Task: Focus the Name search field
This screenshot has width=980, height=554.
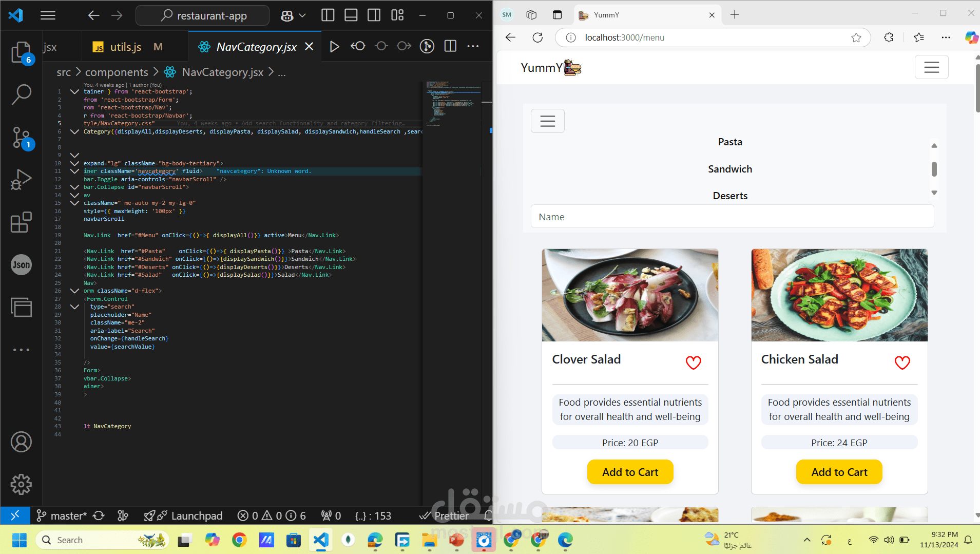Action: pyautogui.click(x=732, y=217)
